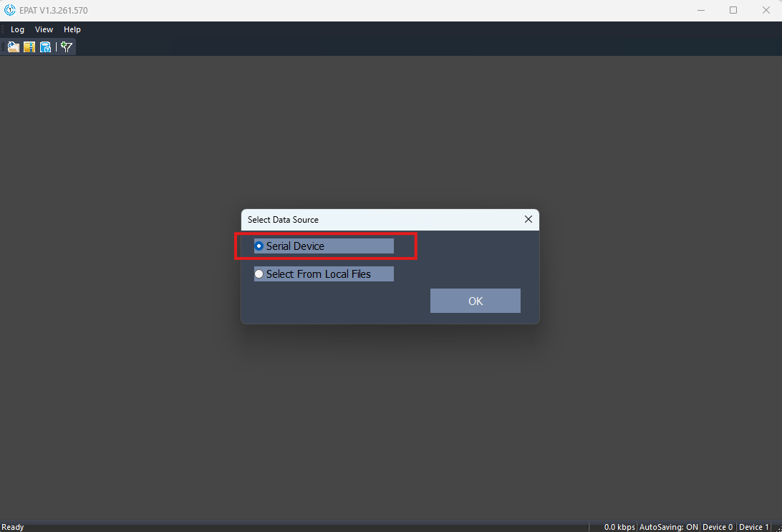The image size is (782, 532).
Task: Click Device 1 in status bar
Action: [754, 527]
